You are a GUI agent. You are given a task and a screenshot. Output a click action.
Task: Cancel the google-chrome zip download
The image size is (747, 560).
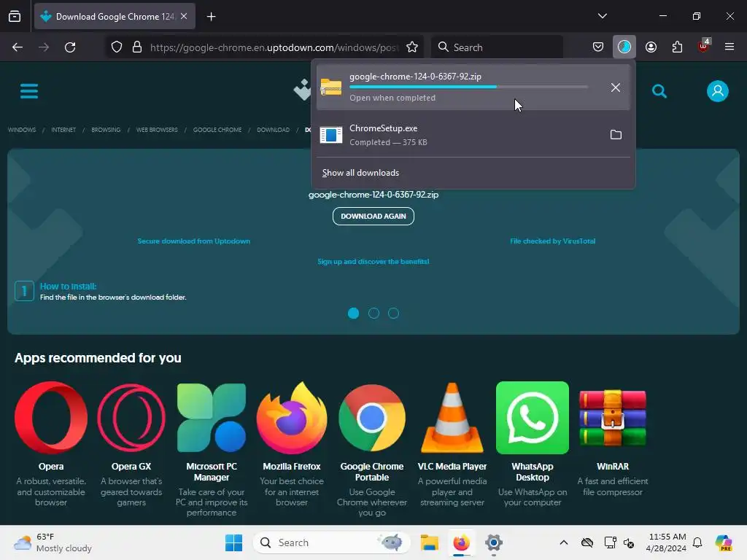point(616,87)
